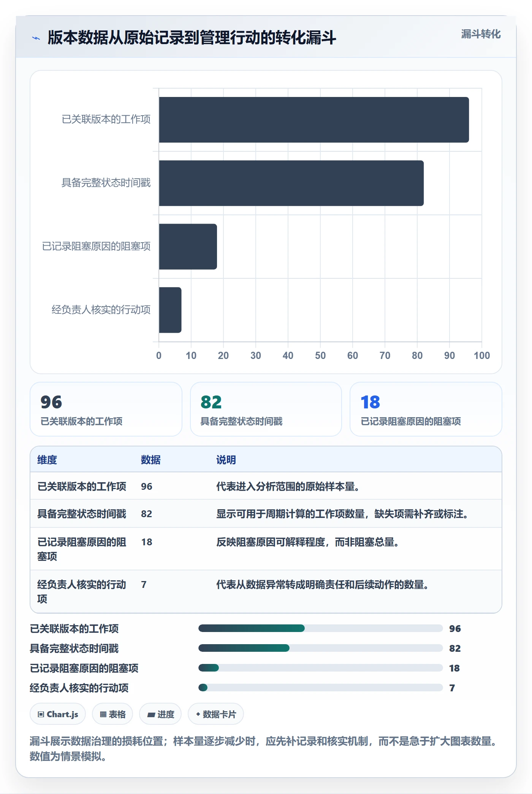Click the chart bar for 已关联版本的工作项
The width and height of the screenshot is (532, 794).
(314, 120)
